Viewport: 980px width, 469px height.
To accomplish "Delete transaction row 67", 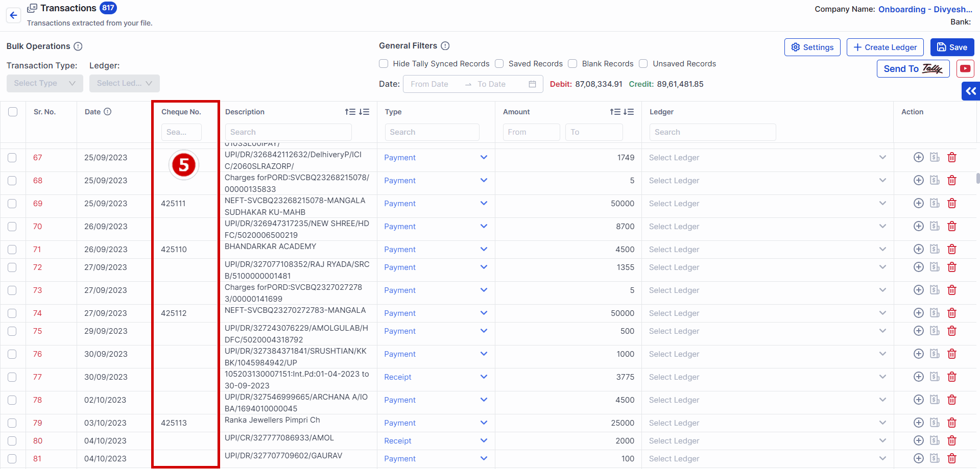I will [952, 157].
